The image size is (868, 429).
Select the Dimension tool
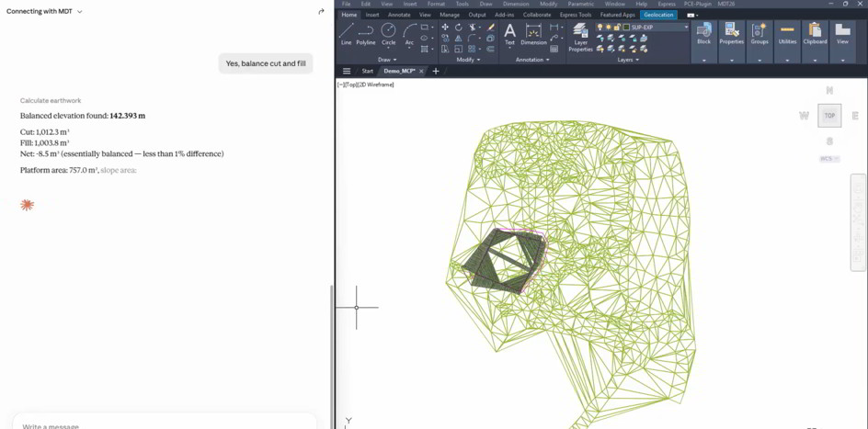click(x=533, y=34)
